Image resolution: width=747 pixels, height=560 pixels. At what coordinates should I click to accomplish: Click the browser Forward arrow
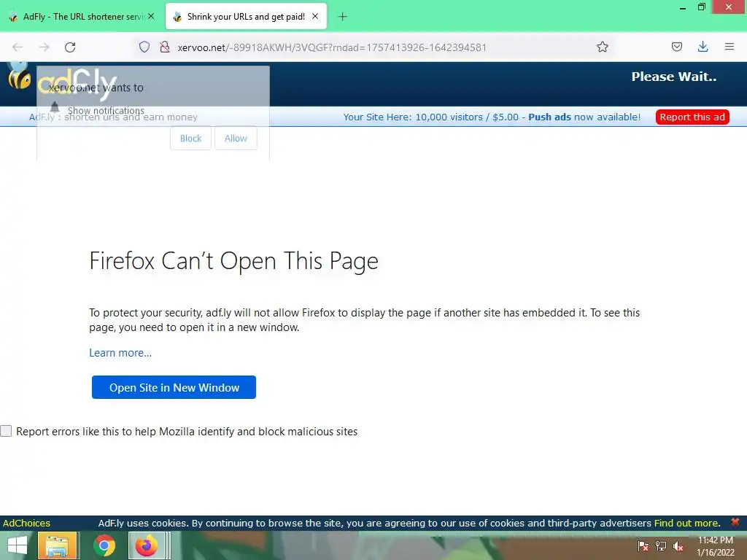[44, 47]
